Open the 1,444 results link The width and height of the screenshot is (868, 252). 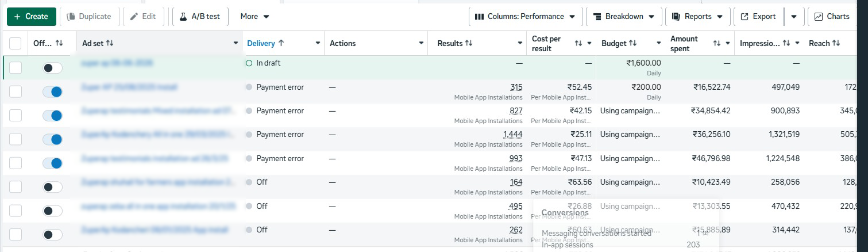512,134
